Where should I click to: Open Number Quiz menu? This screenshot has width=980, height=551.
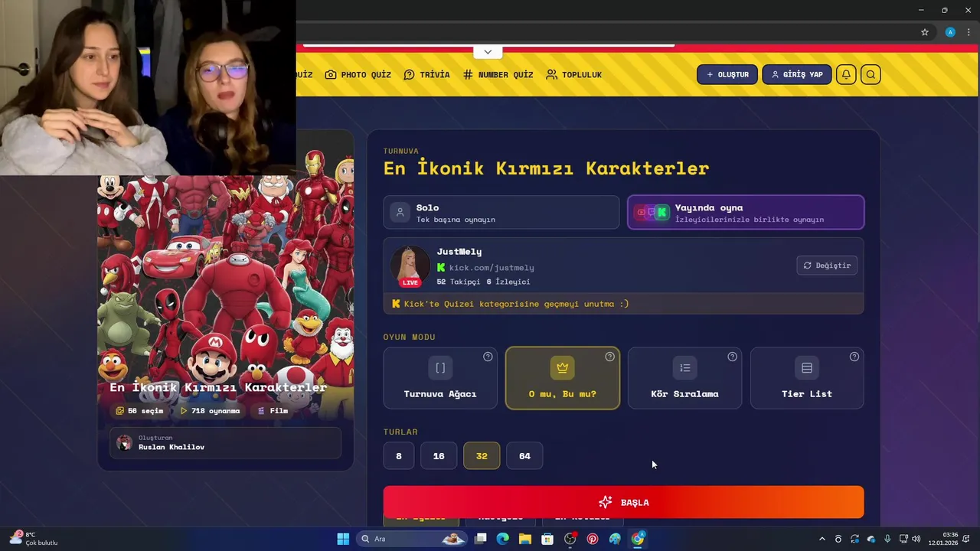pyautogui.click(x=498, y=74)
